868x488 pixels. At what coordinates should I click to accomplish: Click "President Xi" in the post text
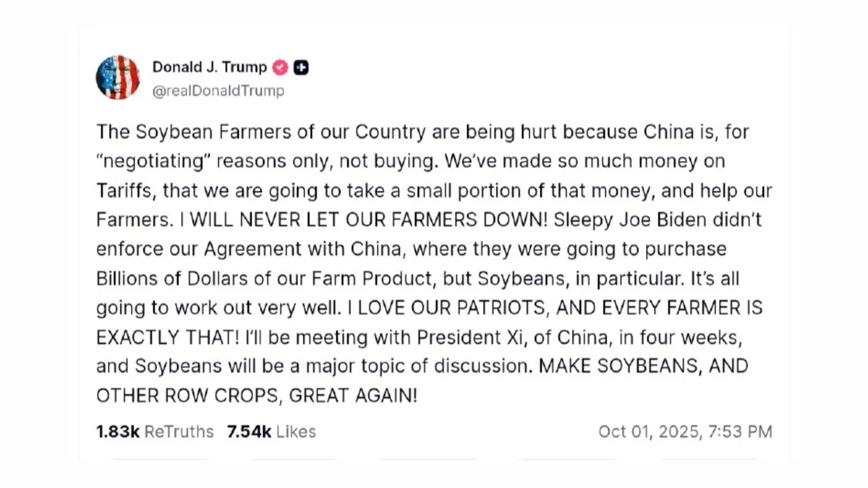coord(470,337)
